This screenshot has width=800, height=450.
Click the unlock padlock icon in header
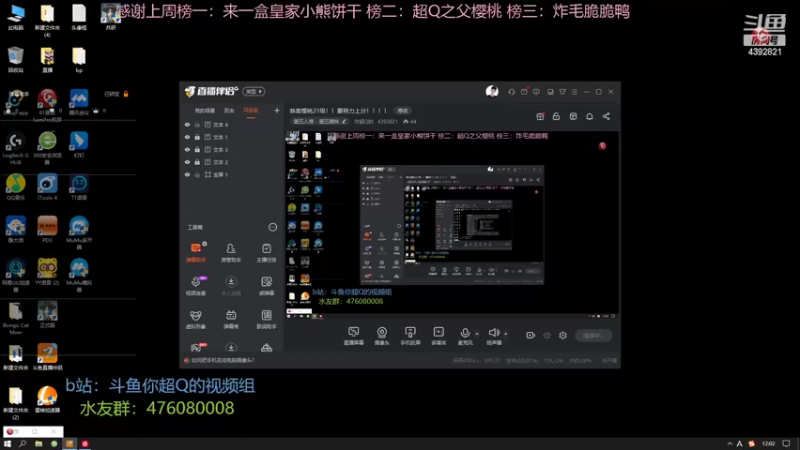pos(556,116)
